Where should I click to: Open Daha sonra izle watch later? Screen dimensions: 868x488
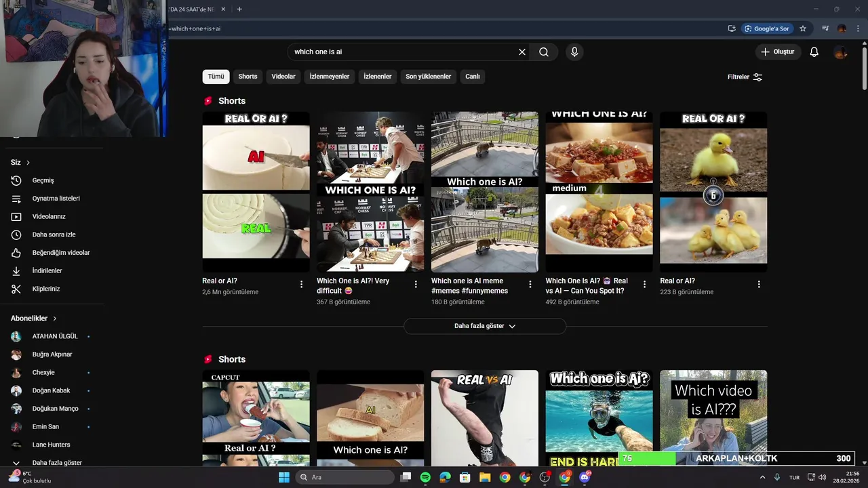tap(54, 235)
